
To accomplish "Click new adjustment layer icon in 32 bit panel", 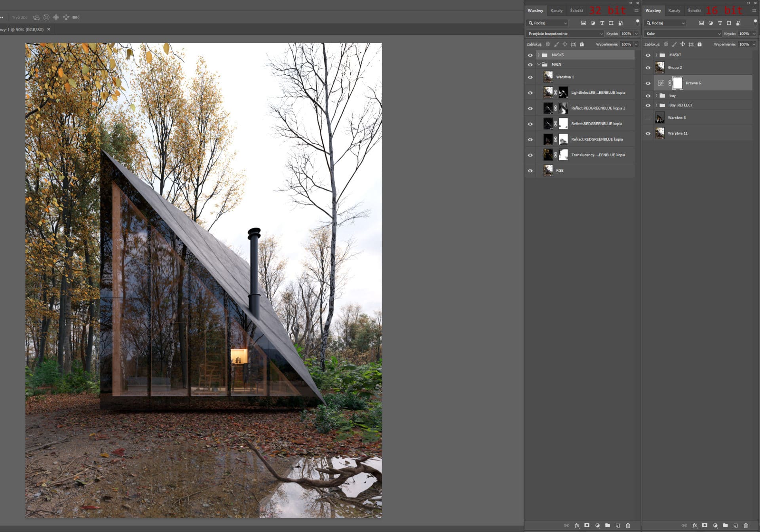I will click(597, 525).
